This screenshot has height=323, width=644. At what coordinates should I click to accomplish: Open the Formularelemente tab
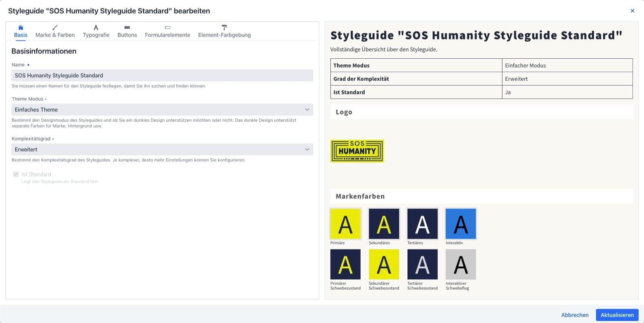(167, 35)
